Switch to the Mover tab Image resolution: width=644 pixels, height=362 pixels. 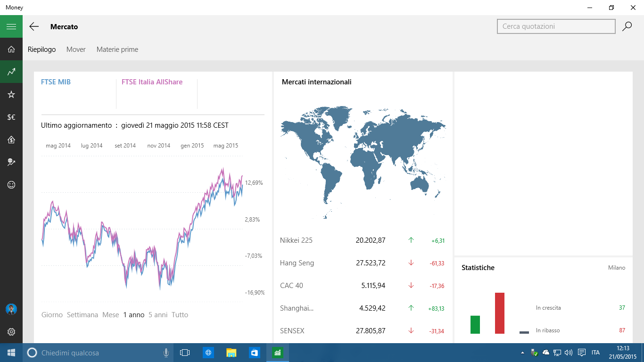pyautogui.click(x=76, y=49)
